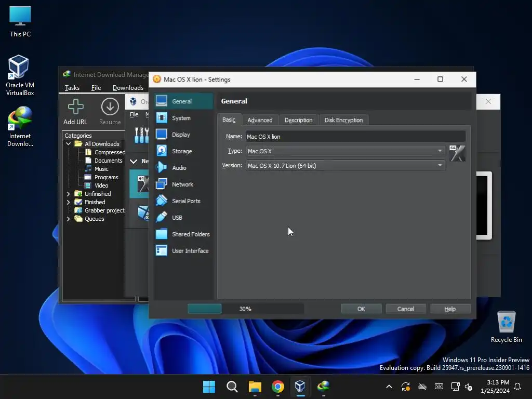This screenshot has height=399, width=532.
Task: Open the Version dropdown for Lion 64-bit
Action: (345, 166)
